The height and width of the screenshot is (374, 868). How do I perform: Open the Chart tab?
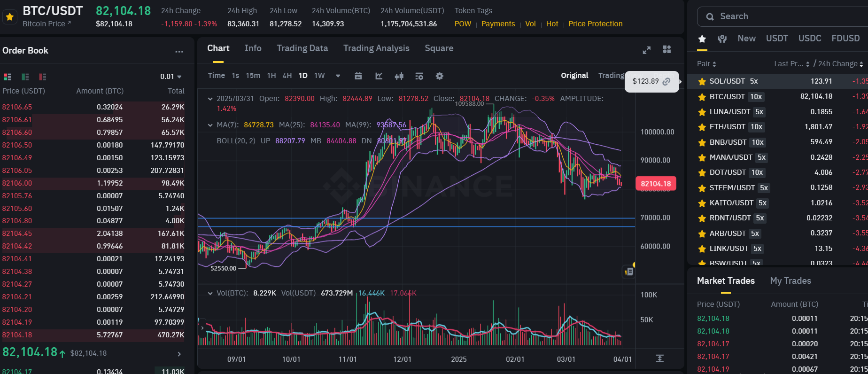point(218,48)
